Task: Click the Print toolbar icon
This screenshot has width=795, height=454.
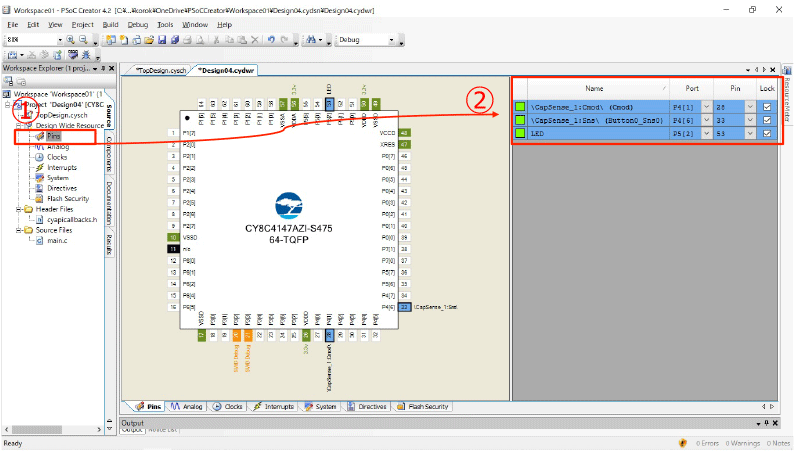Action: pyautogui.click(x=187, y=40)
